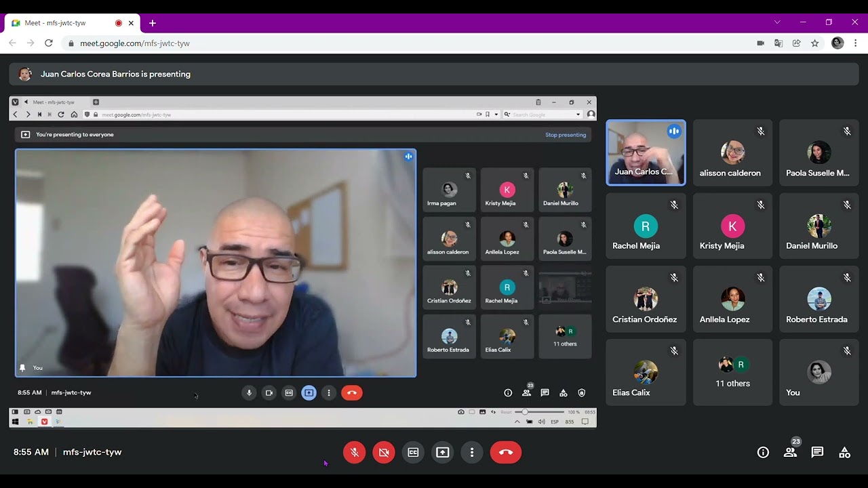
Task: Bookmark this tab with the star icon
Action: tap(814, 43)
